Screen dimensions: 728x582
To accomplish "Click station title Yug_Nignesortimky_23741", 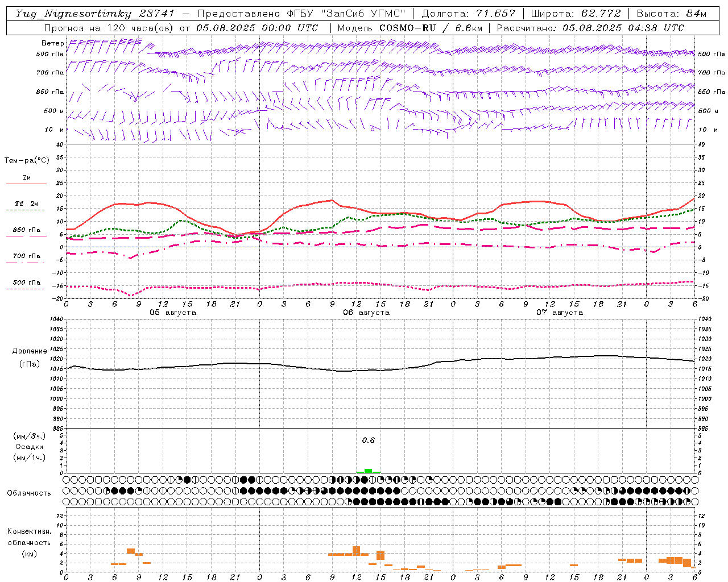I will [x=95, y=14].
